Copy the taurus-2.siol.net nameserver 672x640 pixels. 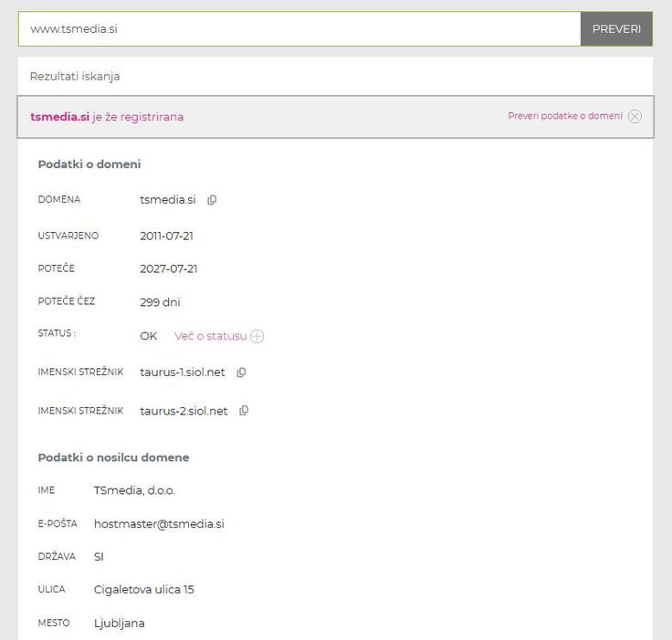(x=244, y=411)
